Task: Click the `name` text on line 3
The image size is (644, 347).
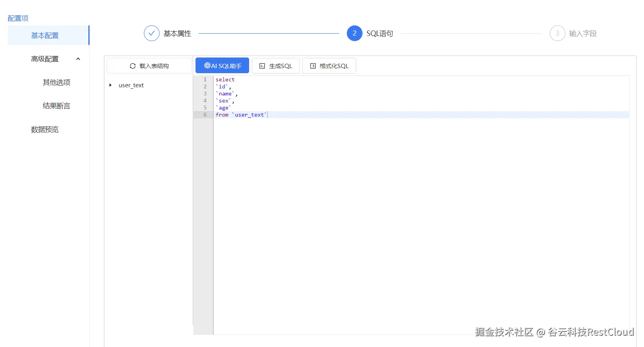Action: click(x=225, y=94)
